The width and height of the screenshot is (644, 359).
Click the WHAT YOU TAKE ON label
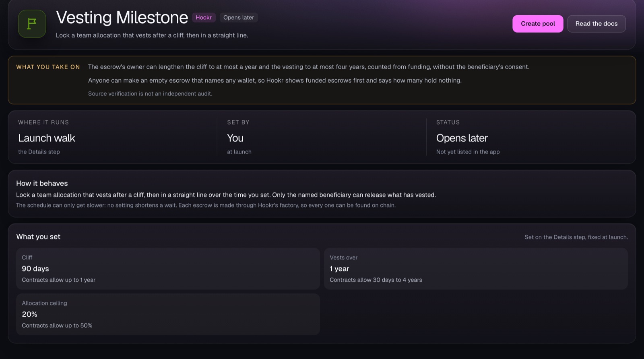[x=48, y=67]
